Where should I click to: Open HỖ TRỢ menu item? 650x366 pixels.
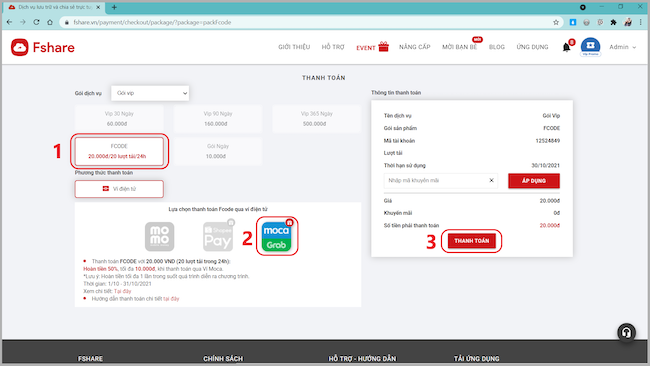pos(333,47)
